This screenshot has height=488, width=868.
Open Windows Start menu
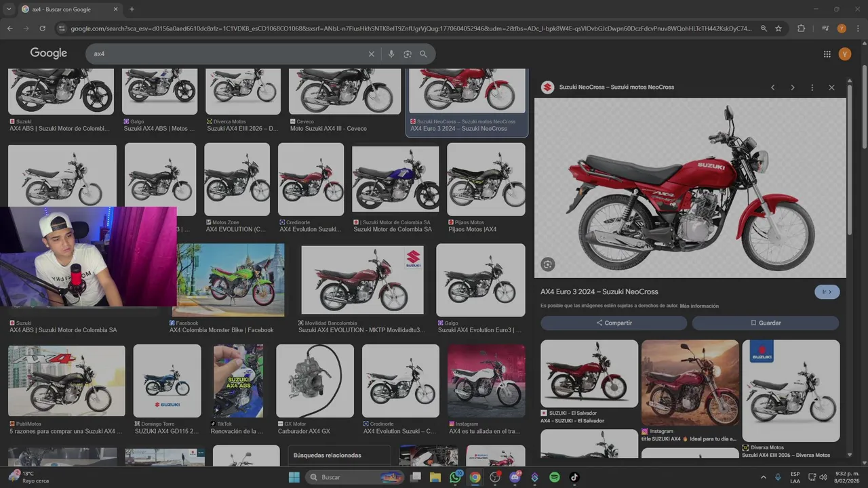[294, 477]
